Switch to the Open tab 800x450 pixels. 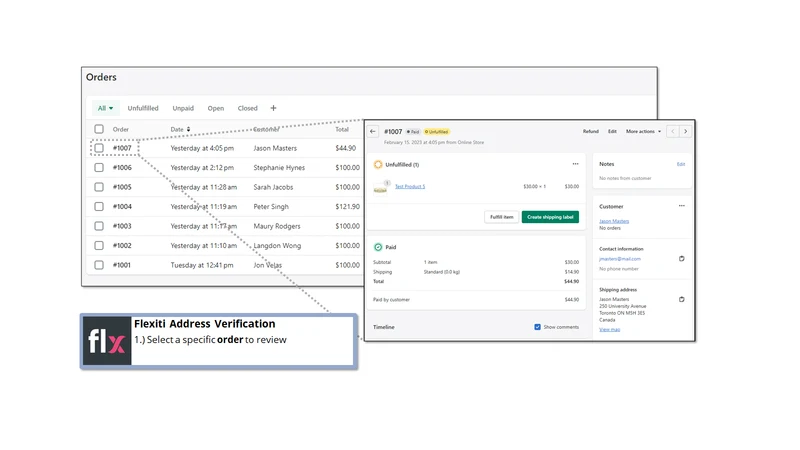pos(216,108)
